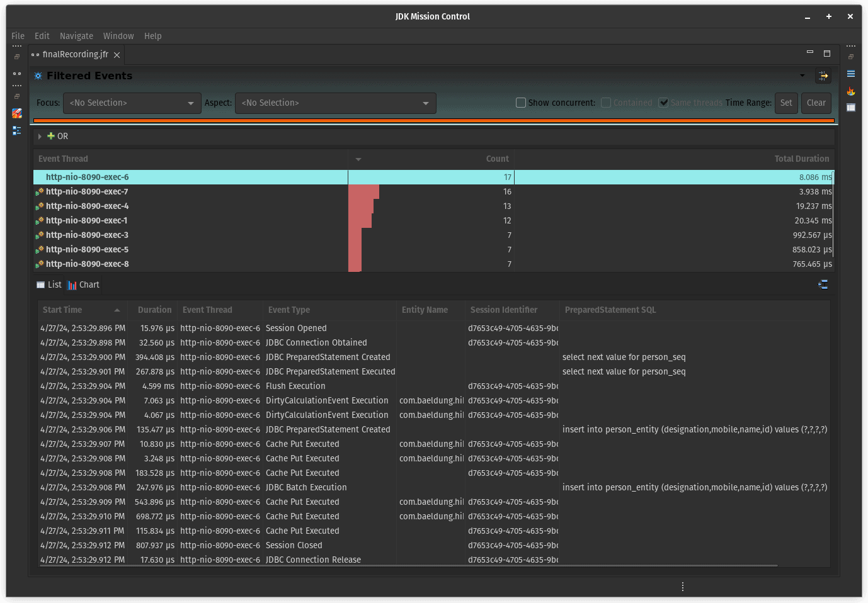Select the Session Opened event row
Viewport: 868px width, 603px height.
tap(433, 328)
